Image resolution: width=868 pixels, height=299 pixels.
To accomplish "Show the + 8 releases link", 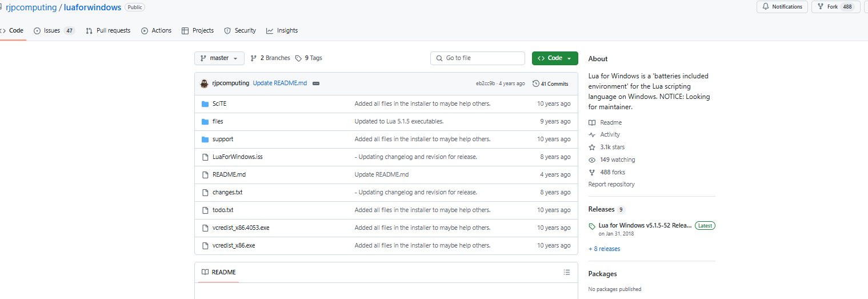I will (605, 249).
